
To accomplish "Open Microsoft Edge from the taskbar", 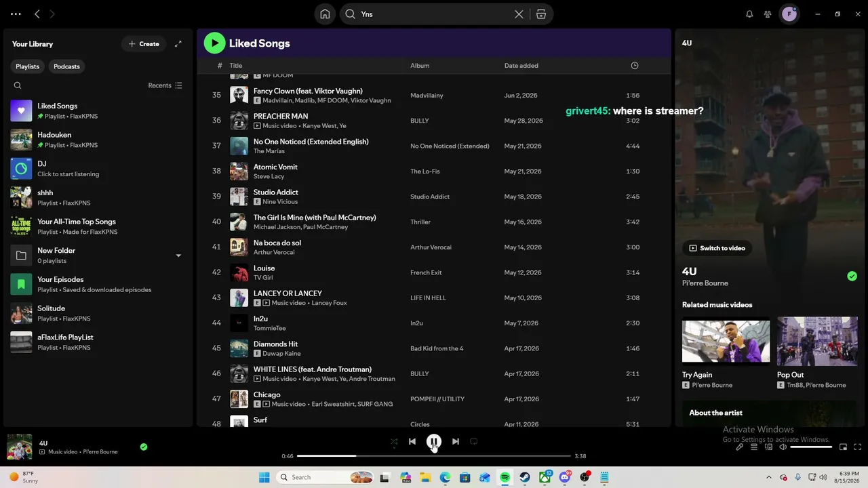I will (x=445, y=477).
